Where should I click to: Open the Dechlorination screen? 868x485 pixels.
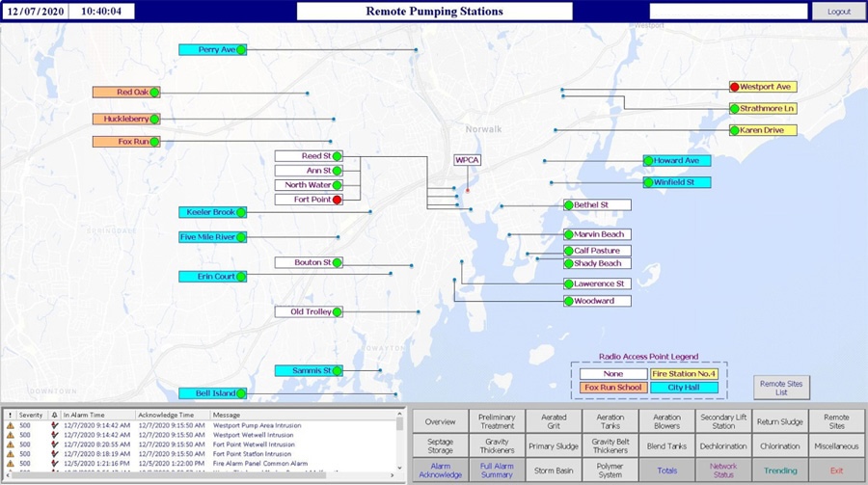(723, 446)
